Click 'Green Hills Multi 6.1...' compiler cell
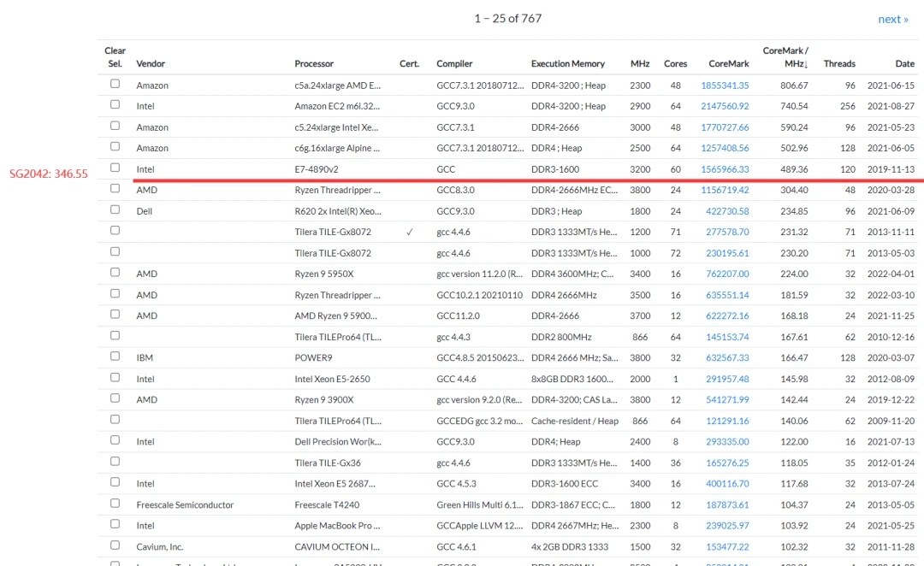The height and width of the screenshot is (566, 924). [x=480, y=504]
